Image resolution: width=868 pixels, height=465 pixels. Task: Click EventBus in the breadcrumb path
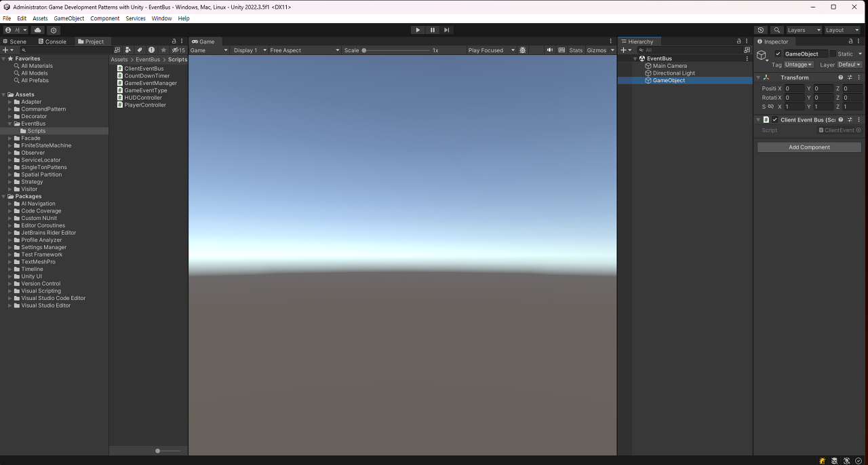point(148,60)
